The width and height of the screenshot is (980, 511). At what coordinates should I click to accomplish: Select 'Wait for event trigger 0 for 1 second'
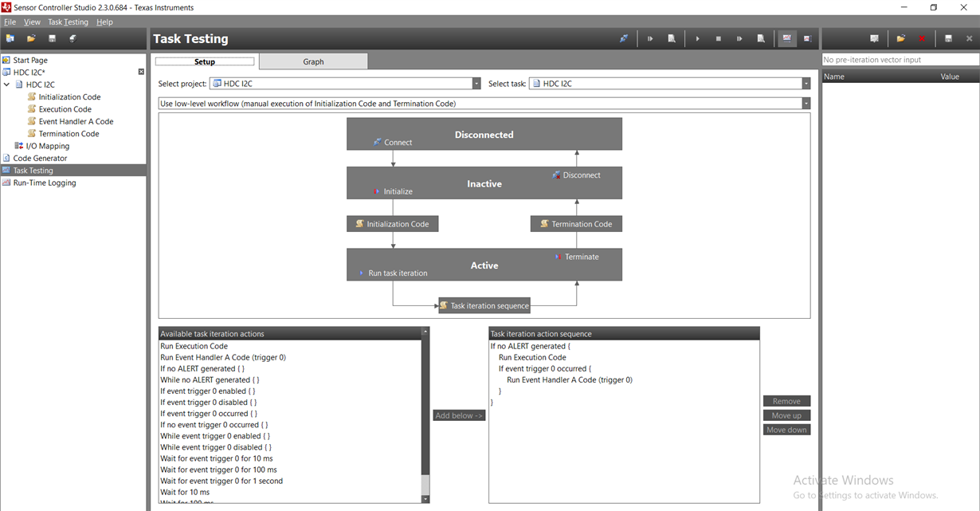coord(221,481)
